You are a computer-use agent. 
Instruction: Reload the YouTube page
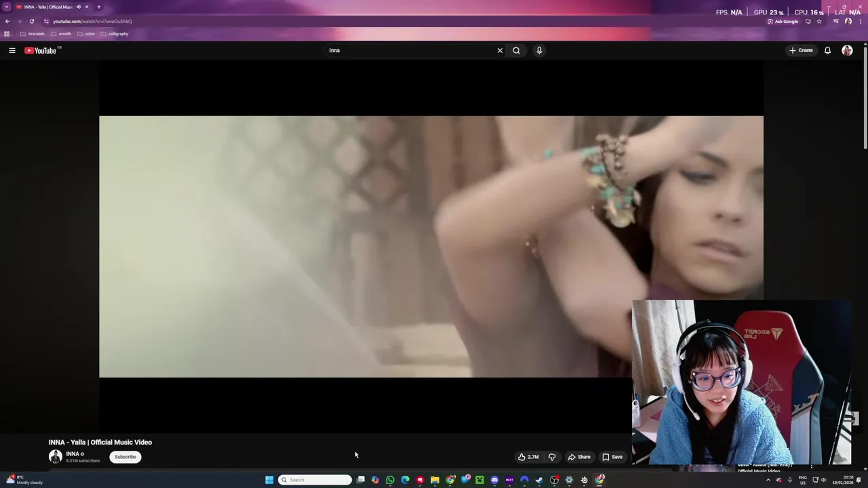click(x=31, y=21)
